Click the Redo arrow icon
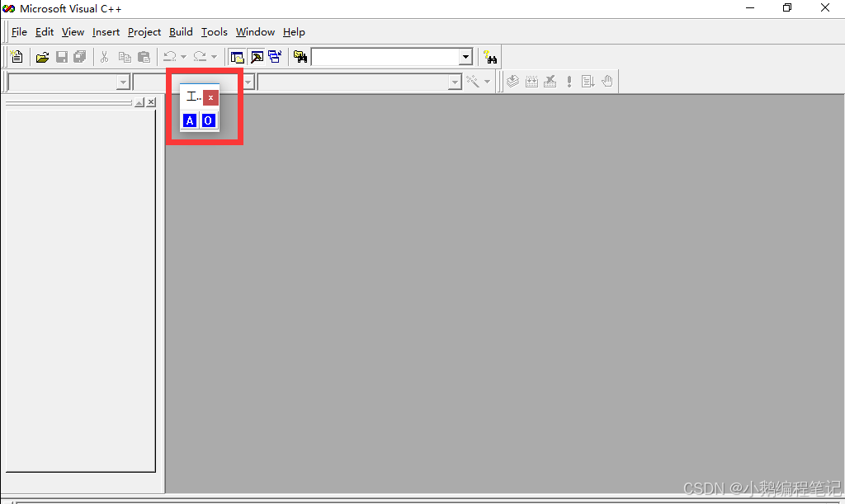The height and width of the screenshot is (504, 845). pos(200,57)
